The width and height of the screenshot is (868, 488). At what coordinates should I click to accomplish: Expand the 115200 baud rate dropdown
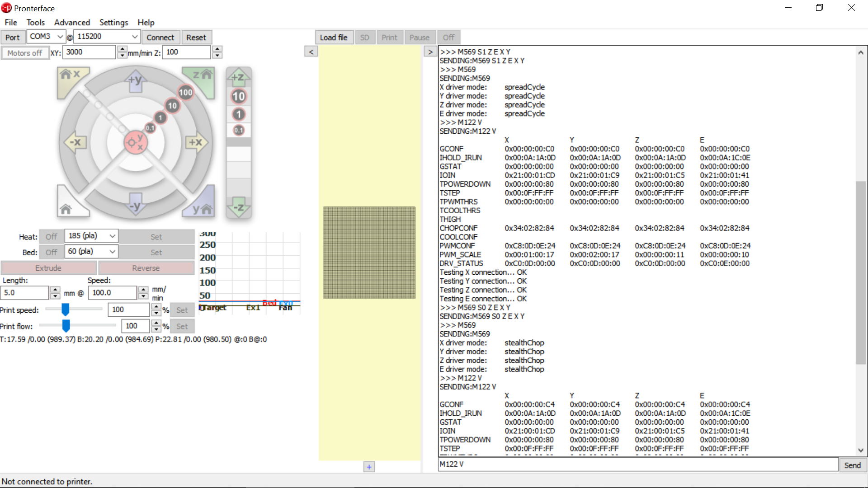(x=134, y=37)
